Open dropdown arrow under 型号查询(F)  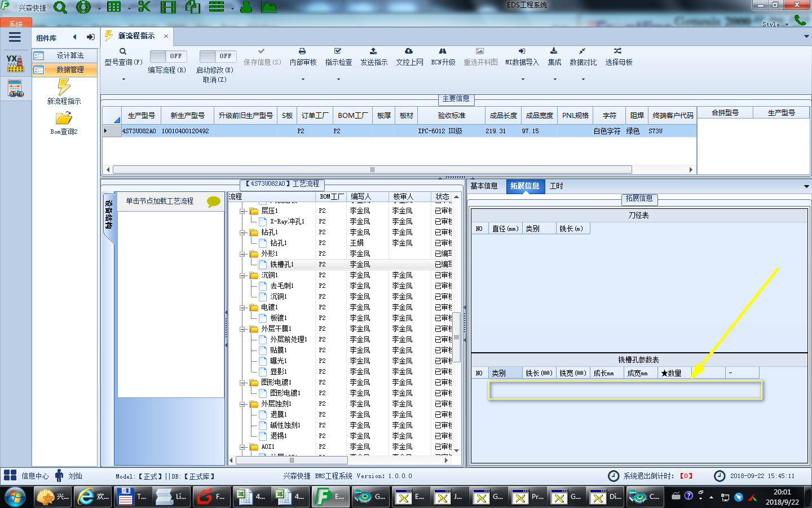tap(123, 79)
